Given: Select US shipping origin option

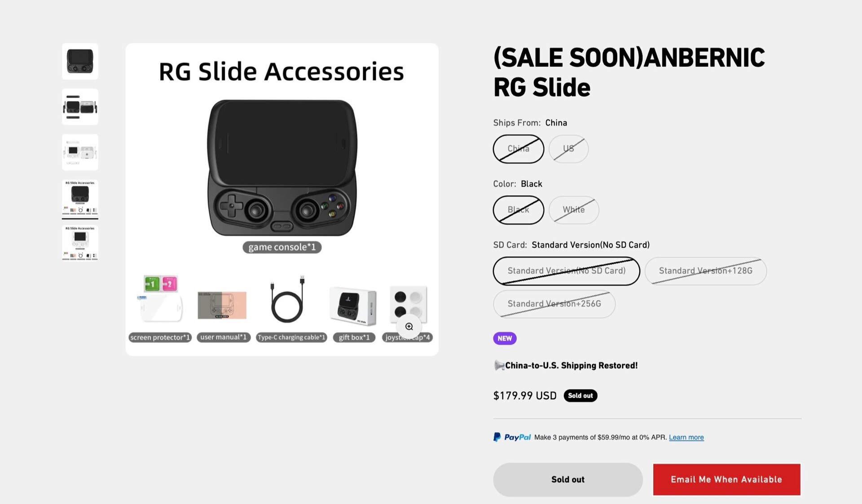Looking at the screenshot, I should (568, 149).
